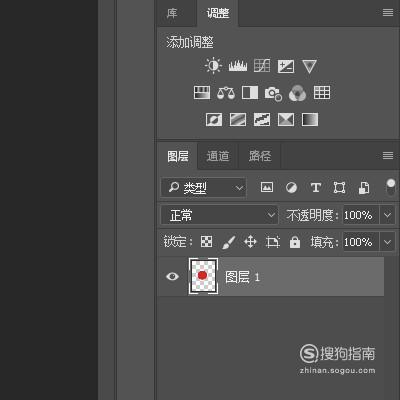The width and height of the screenshot is (400, 400).
Task: Click the 填充 100% value field
Action: click(x=361, y=242)
